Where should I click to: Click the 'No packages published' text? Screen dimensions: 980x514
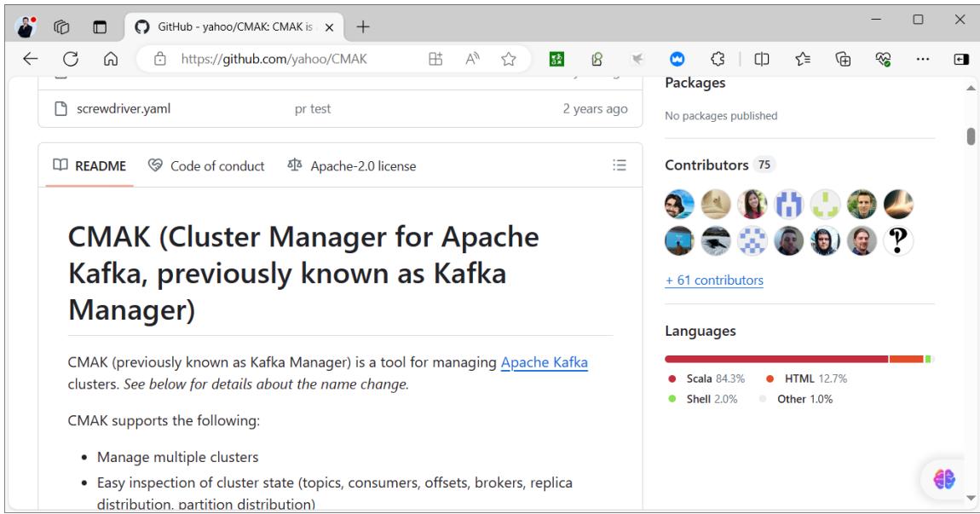[x=721, y=116]
